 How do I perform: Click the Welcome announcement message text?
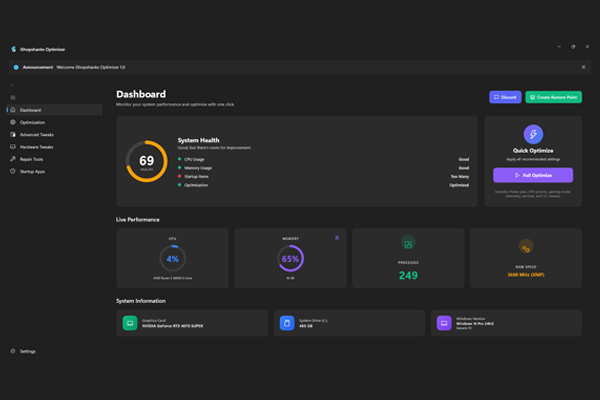click(x=91, y=67)
